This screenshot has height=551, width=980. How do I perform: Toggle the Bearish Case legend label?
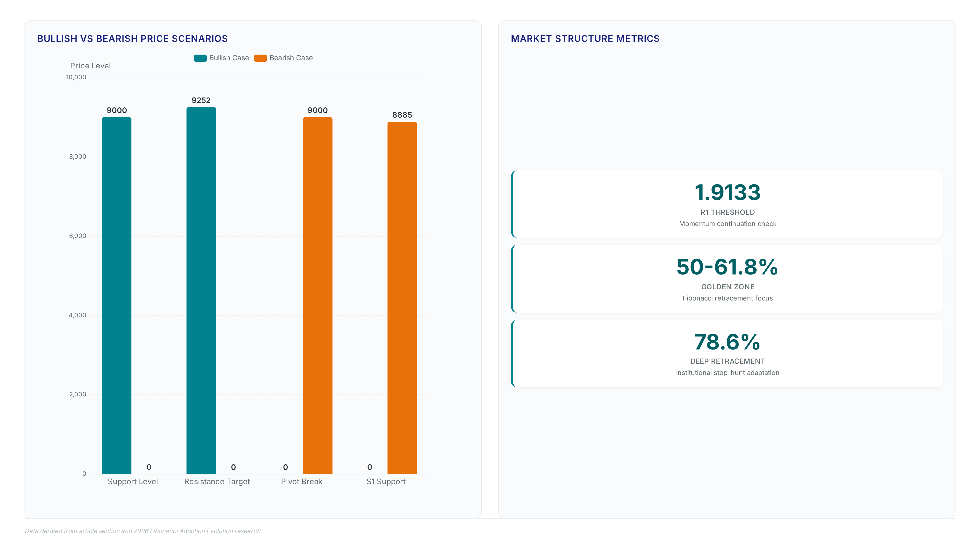click(x=291, y=58)
